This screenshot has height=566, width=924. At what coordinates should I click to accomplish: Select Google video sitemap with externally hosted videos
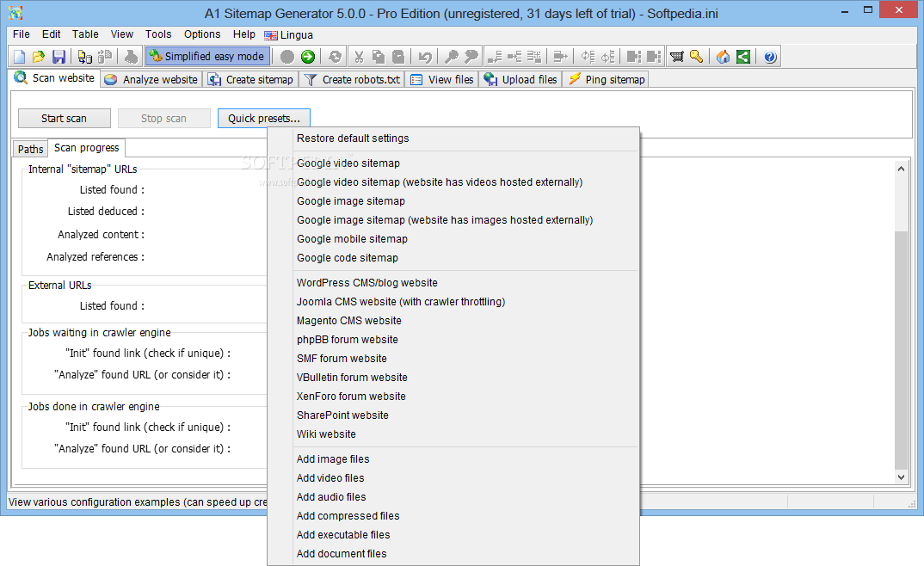click(440, 182)
